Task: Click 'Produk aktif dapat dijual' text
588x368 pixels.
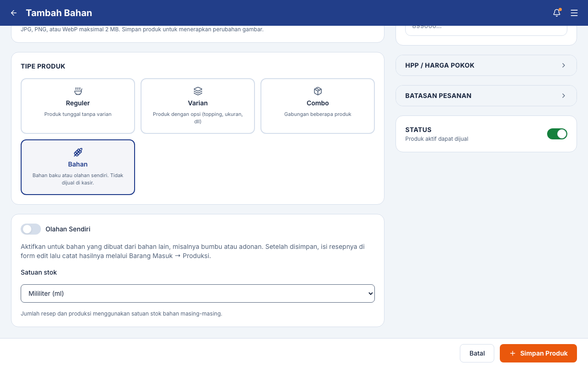Action: (437, 139)
